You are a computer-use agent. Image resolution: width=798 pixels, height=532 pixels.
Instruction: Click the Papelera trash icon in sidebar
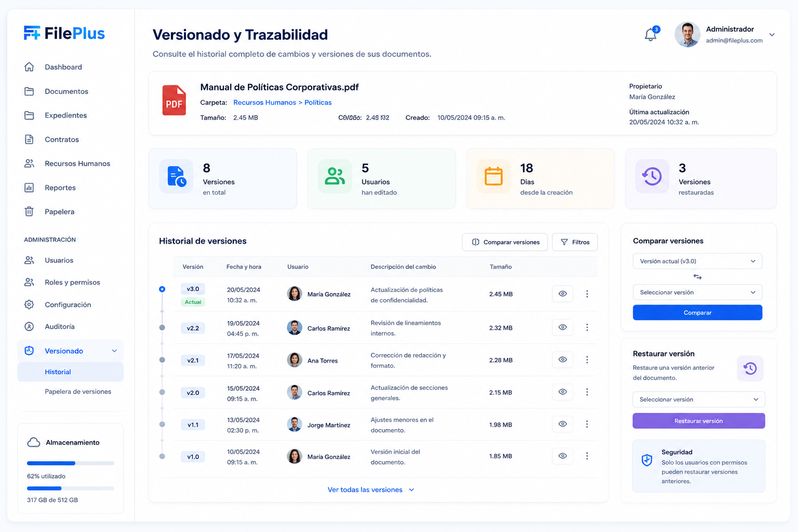(29, 211)
